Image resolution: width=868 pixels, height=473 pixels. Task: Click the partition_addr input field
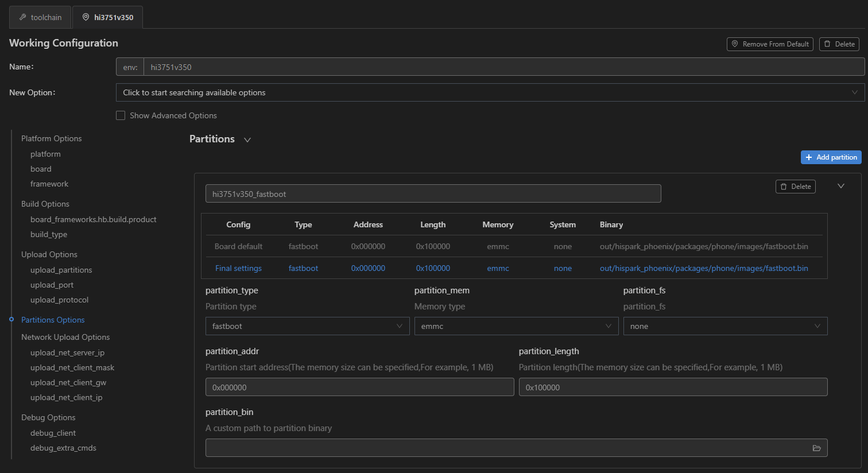359,387
